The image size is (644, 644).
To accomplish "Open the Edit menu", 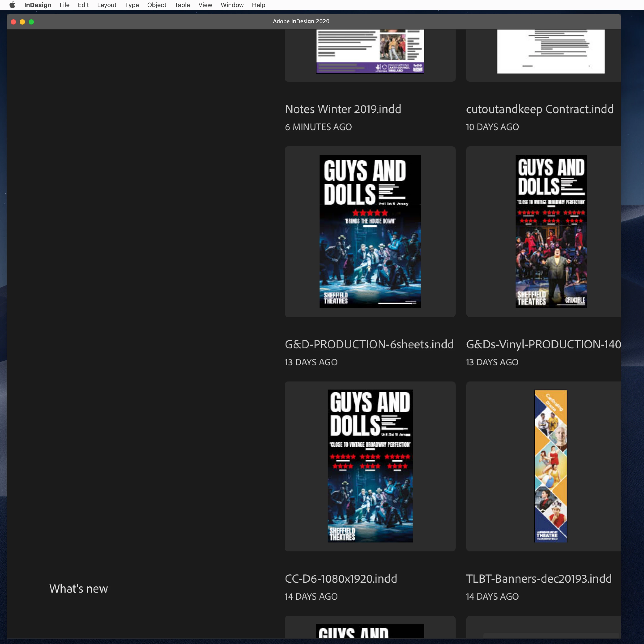I will (83, 5).
